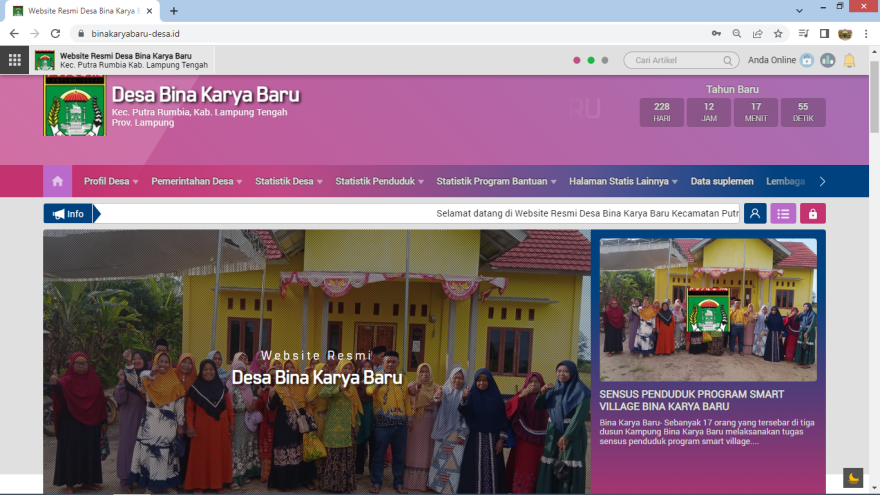The image size is (880, 495).
Task: Select the pink theme color dot
Action: tap(577, 60)
